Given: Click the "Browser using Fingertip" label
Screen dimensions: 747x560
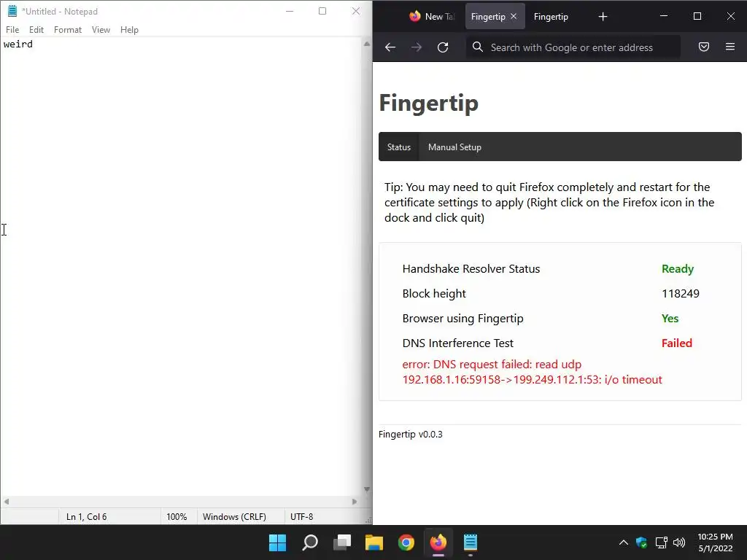Looking at the screenshot, I should (462, 318).
